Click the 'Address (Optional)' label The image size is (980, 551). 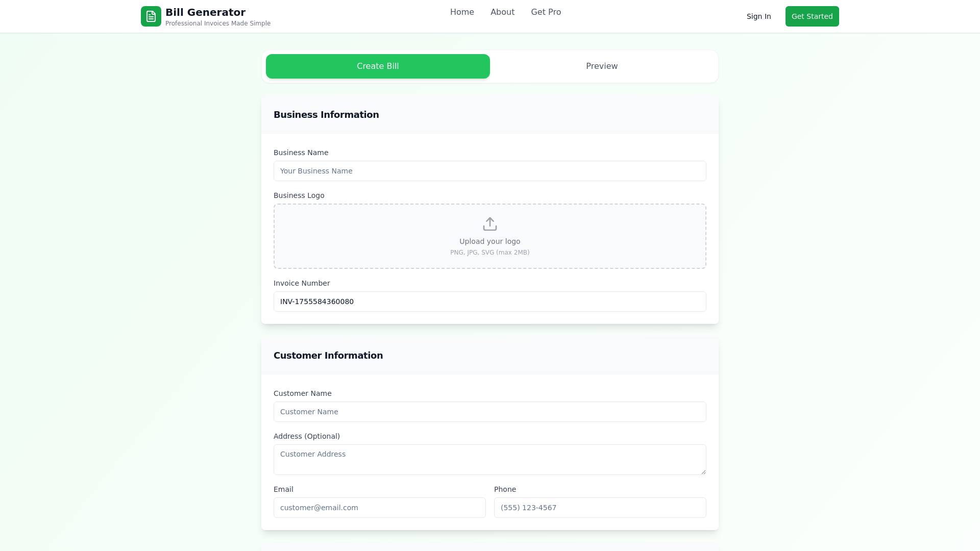tap(307, 436)
